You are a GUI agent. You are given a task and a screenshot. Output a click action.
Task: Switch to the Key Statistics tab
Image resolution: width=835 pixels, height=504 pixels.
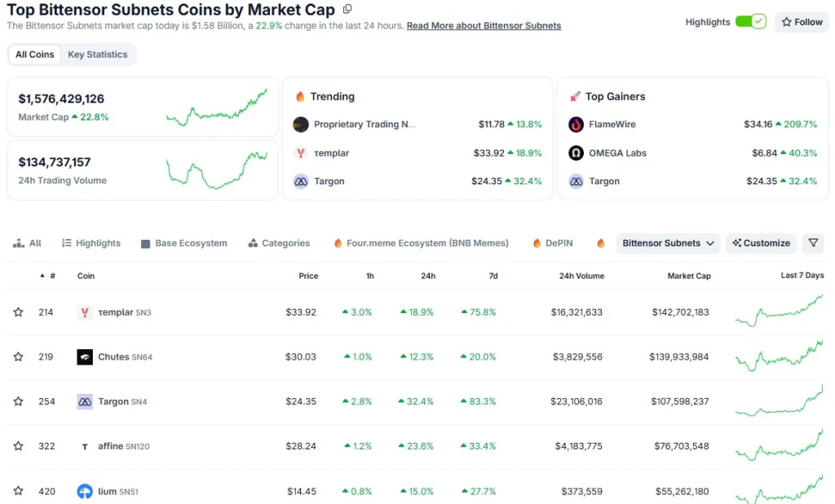tap(98, 55)
